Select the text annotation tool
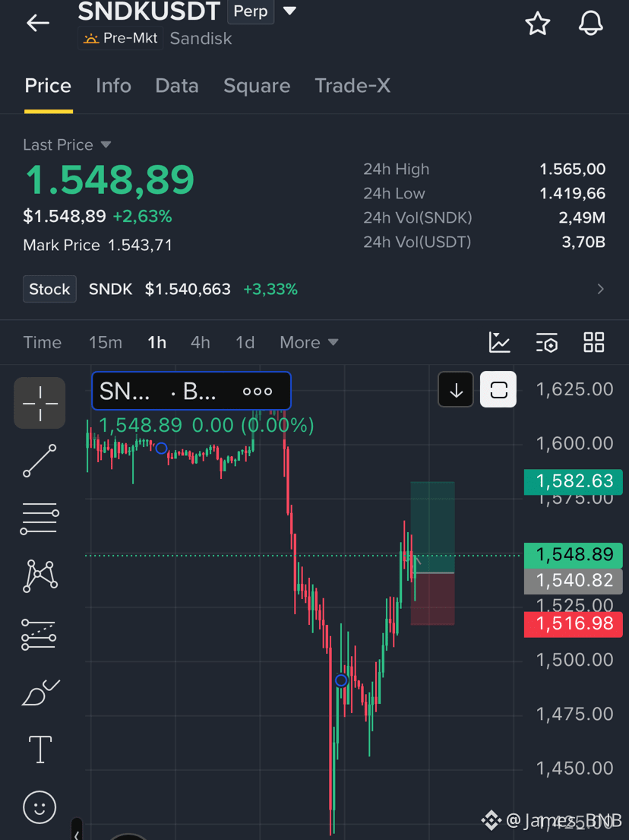This screenshot has width=629, height=840. [x=40, y=749]
